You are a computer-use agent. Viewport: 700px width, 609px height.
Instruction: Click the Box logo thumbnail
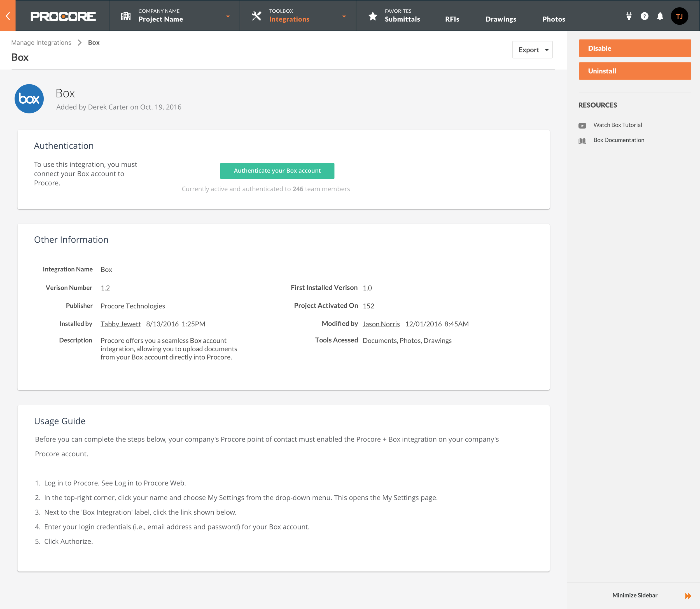click(29, 99)
